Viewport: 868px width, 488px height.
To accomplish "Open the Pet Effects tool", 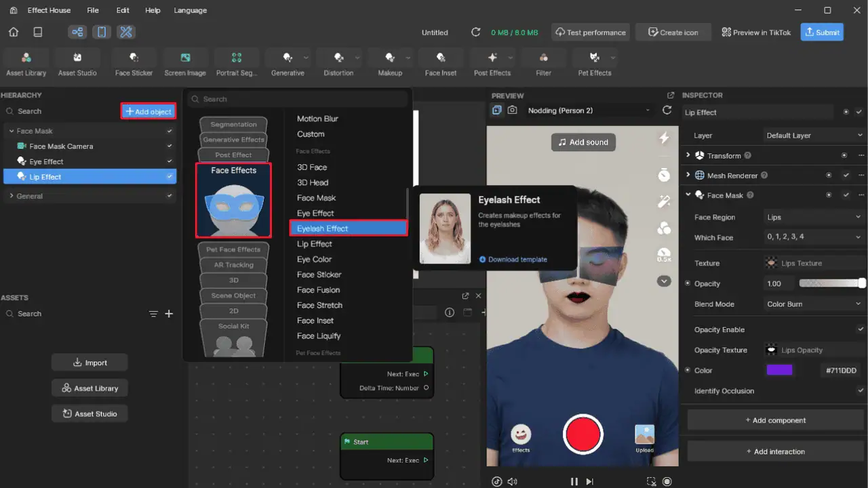I will [x=595, y=63].
